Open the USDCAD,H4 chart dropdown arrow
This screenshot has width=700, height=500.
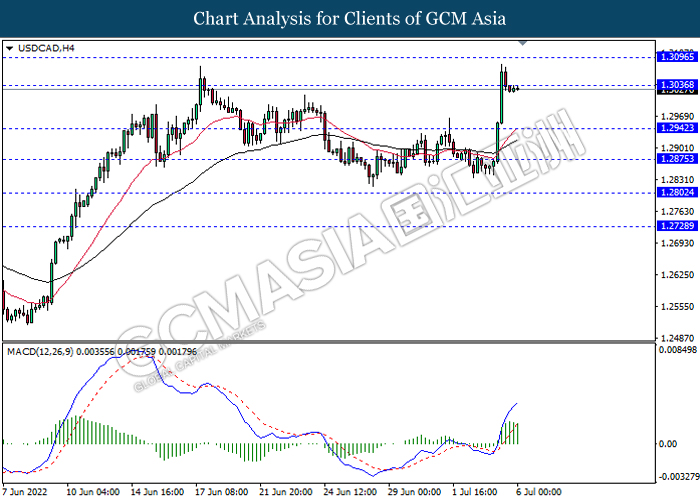10,48
